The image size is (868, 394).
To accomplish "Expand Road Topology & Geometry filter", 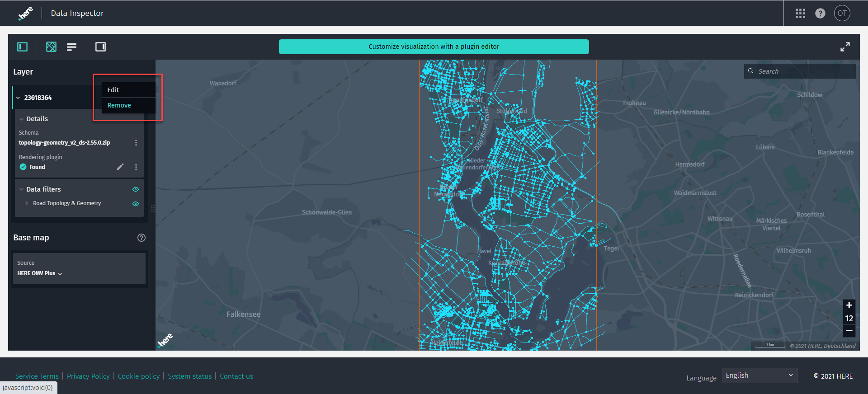I will pyautogui.click(x=27, y=203).
